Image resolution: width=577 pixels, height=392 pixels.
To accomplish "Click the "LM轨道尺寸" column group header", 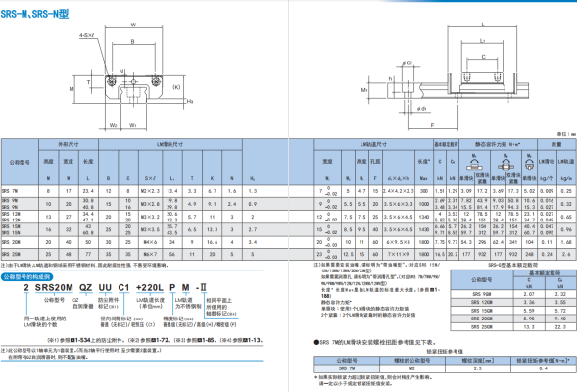I will coord(373,145).
